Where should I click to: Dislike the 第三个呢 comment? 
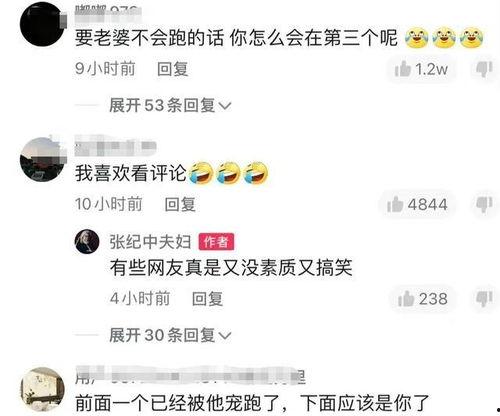click(x=484, y=69)
